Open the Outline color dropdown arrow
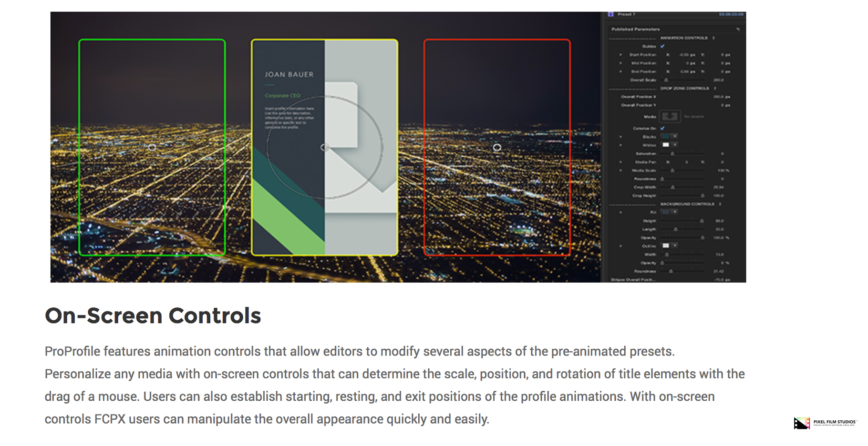The height and width of the screenshot is (446, 868). coord(675,246)
